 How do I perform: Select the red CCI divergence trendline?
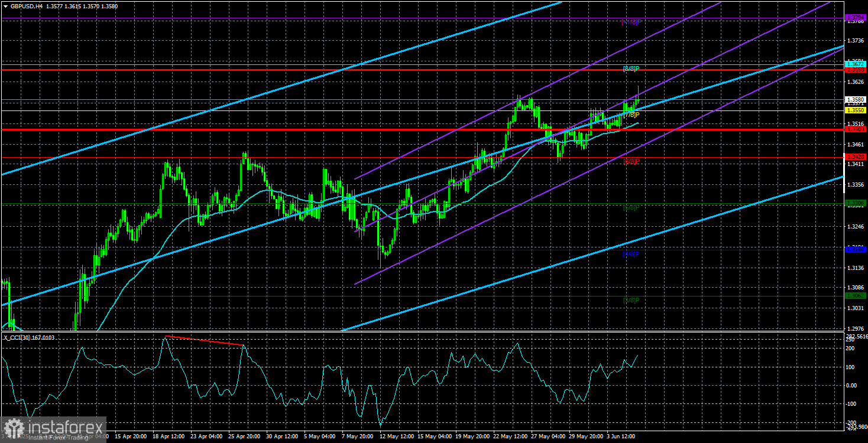205,340
